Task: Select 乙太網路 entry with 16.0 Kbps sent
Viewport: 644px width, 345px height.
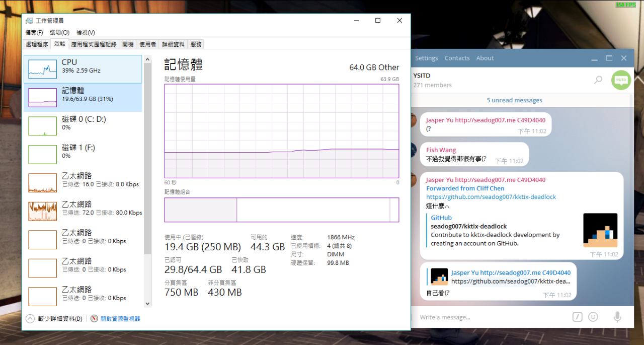Action: pos(83,182)
